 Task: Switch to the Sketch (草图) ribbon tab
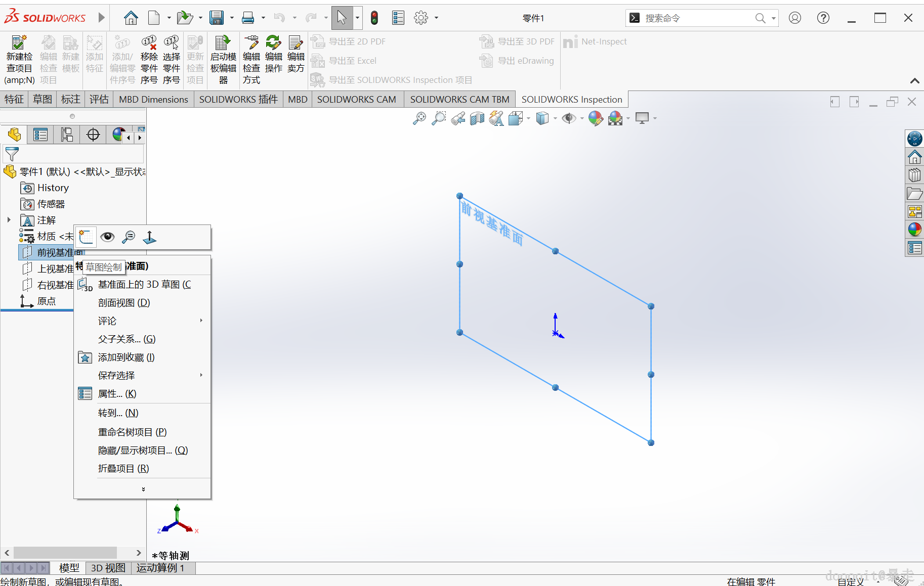click(43, 99)
